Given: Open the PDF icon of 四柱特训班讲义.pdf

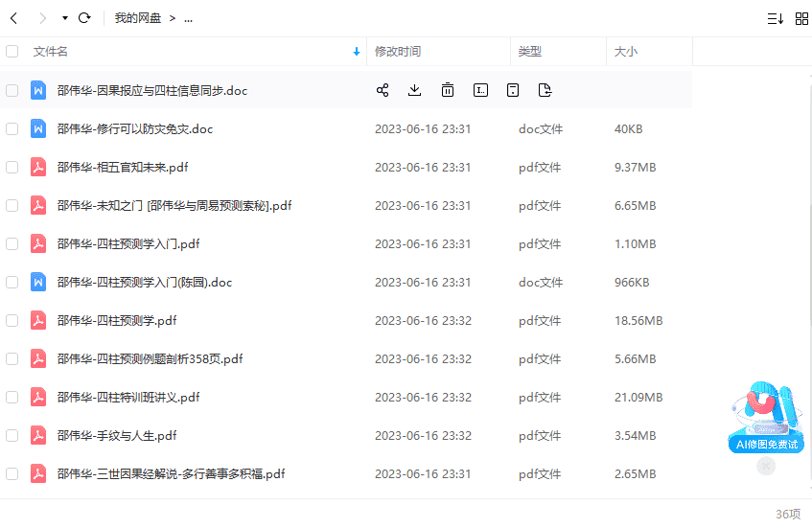Looking at the screenshot, I should point(38,397).
